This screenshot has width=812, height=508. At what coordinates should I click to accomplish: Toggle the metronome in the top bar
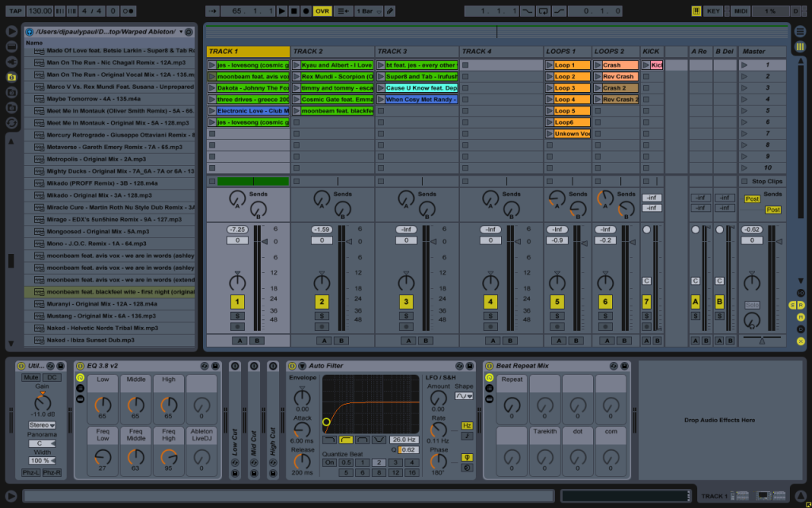click(x=127, y=11)
